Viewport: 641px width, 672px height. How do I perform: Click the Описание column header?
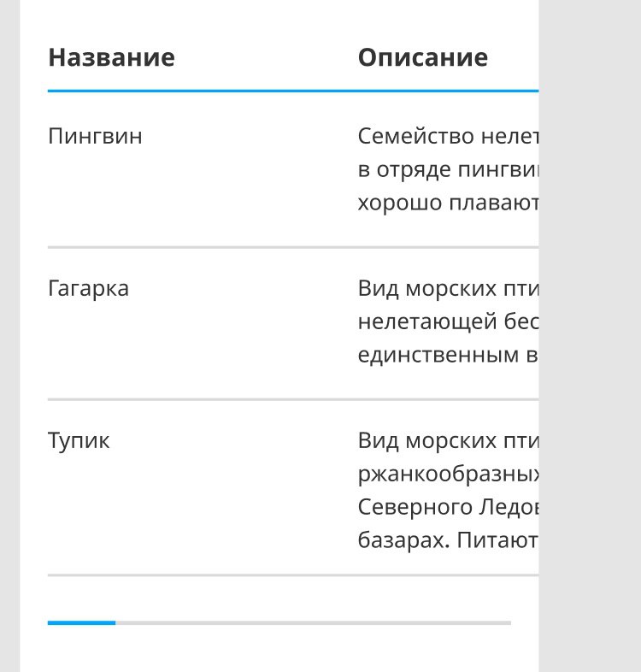pos(422,57)
